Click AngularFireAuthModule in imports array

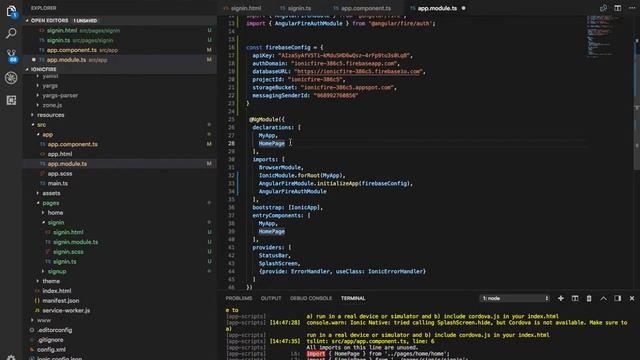pyautogui.click(x=292, y=191)
